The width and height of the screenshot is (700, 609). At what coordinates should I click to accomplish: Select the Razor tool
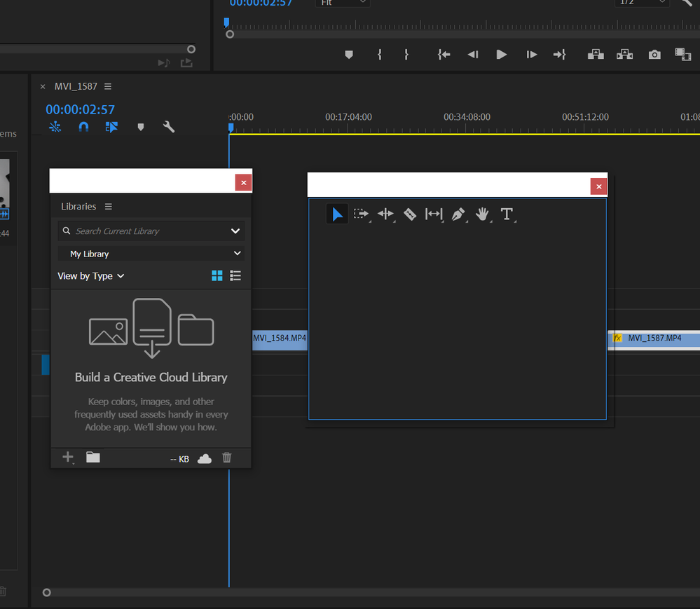pyautogui.click(x=409, y=214)
